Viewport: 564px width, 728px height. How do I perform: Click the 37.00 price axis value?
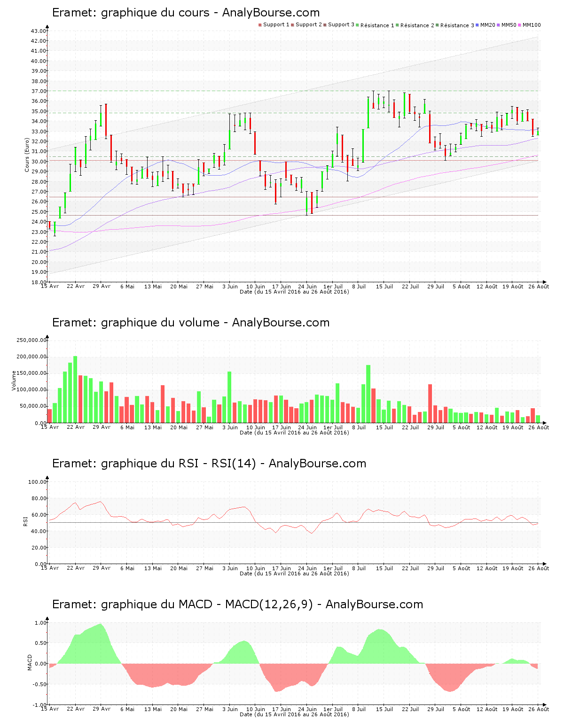tap(39, 91)
